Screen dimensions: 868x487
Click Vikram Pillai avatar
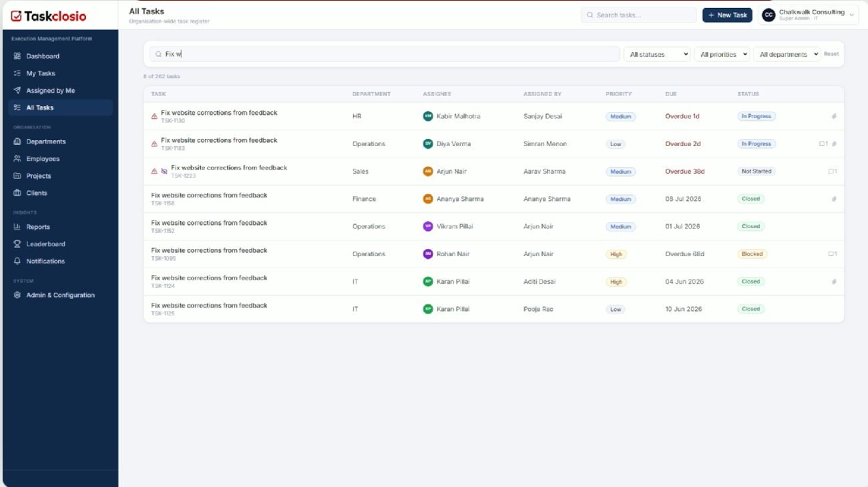tap(428, 226)
